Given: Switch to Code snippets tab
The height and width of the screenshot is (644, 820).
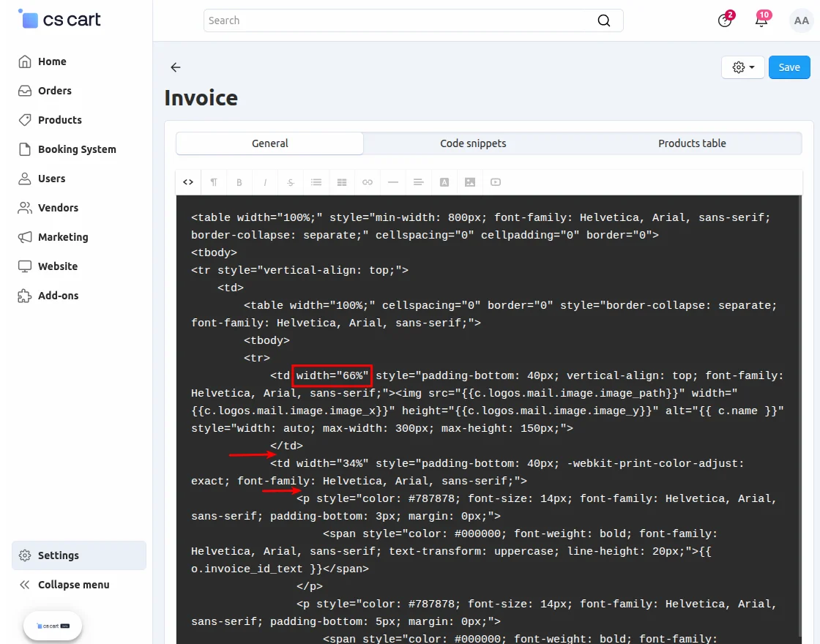Looking at the screenshot, I should pos(473,143).
